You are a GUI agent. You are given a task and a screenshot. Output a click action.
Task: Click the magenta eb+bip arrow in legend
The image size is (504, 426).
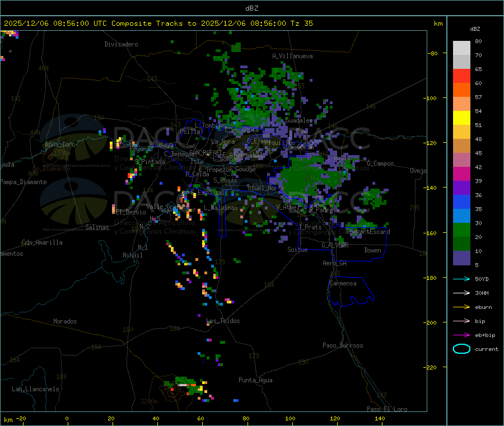coord(461,335)
